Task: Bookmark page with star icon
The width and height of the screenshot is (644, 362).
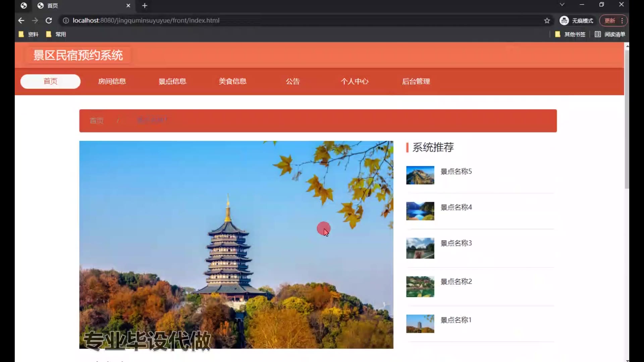Action: click(x=547, y=20)
